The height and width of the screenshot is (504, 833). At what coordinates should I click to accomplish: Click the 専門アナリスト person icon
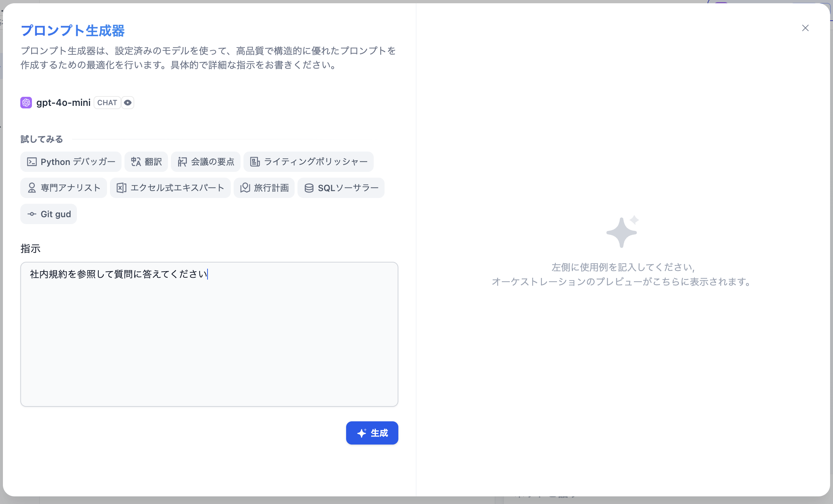(x=32, y=188)
